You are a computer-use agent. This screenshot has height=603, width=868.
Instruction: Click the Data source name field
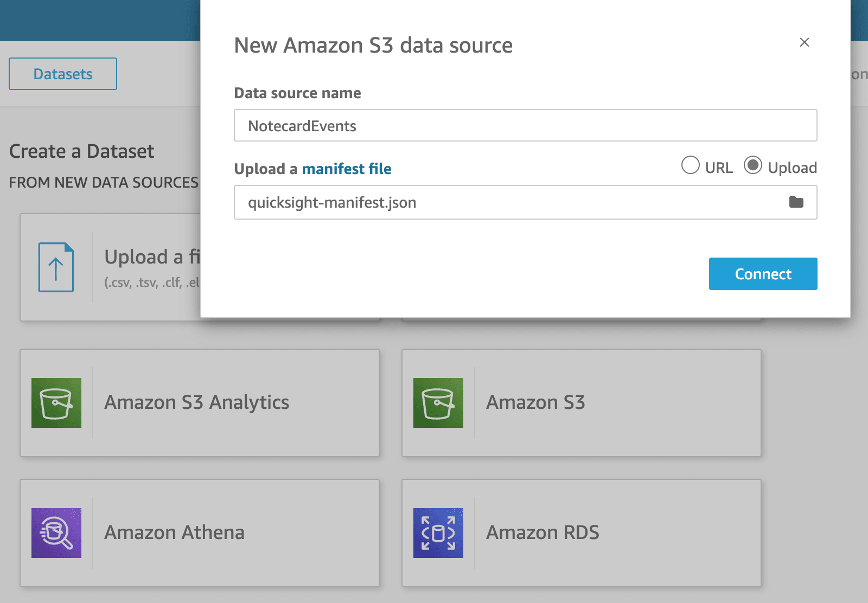(525, 126)
